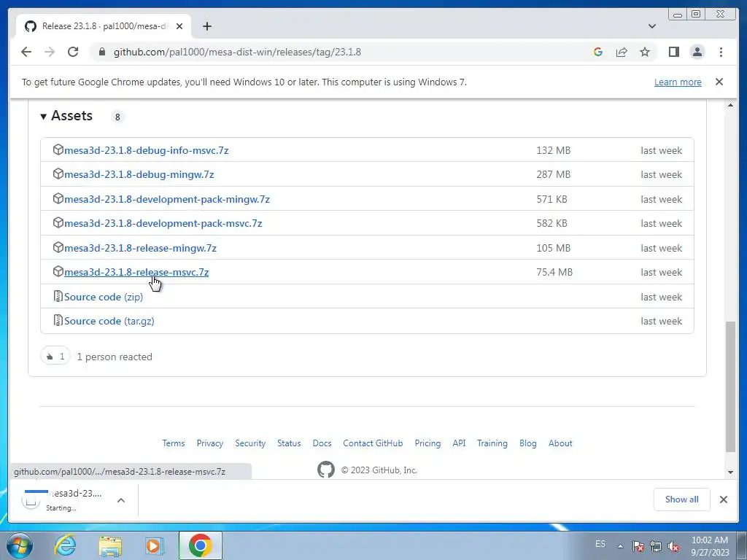This screenshot has height=560, width=747.
Task: Download Source code (zip)
Action: click(x=104, y=297)
